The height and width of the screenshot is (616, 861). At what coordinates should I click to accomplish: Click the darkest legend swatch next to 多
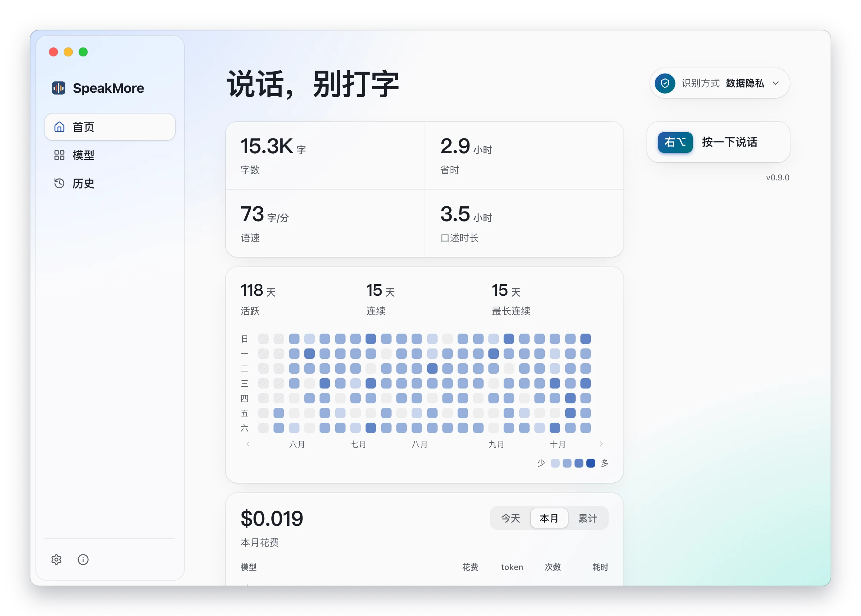(590, 463)
